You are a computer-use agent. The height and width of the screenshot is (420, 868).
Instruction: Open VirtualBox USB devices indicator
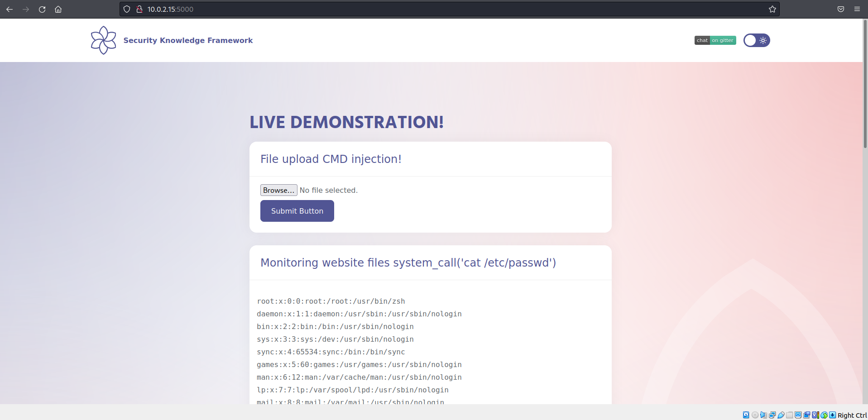coord(781,415)
